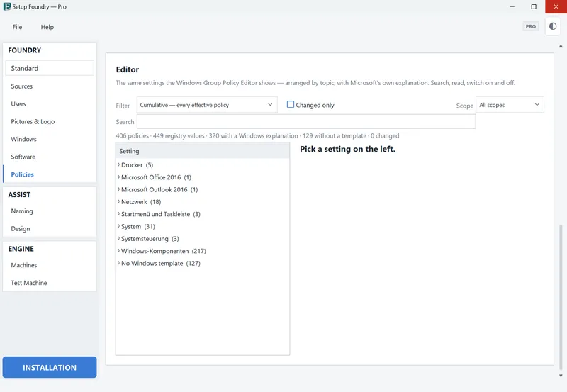This screenshot has height=392, width=567.
Task: Expand Microsoft Office 2016 category arrow
Action: coord(118,177)
